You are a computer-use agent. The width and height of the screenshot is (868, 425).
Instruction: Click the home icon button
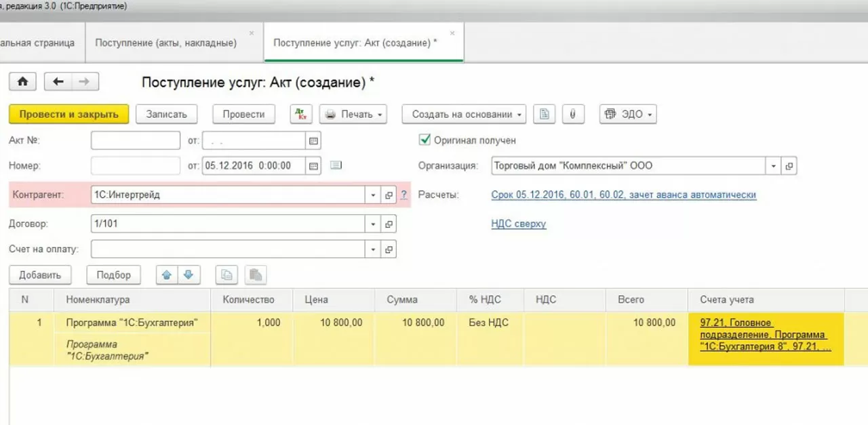[x=22, y=82]
